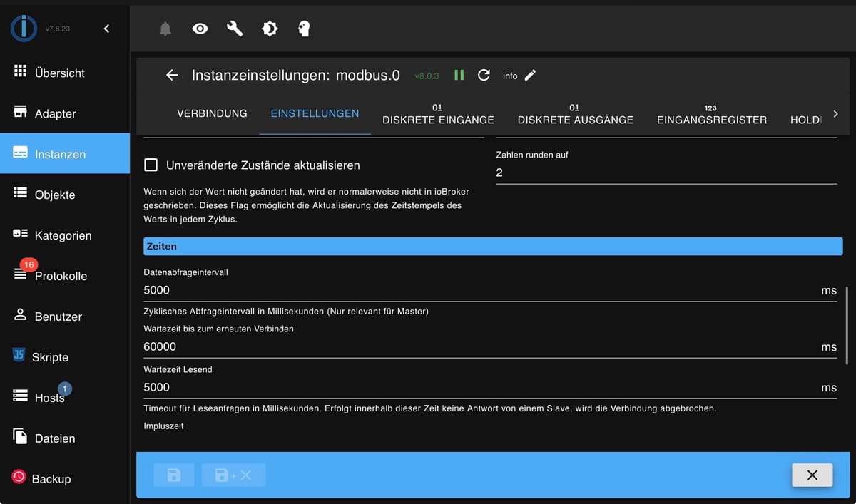This screenshot has height=504, width=856.
Task: Open Adapter in the sidebar
Action: pyautogui.click(x=65, y=113)
